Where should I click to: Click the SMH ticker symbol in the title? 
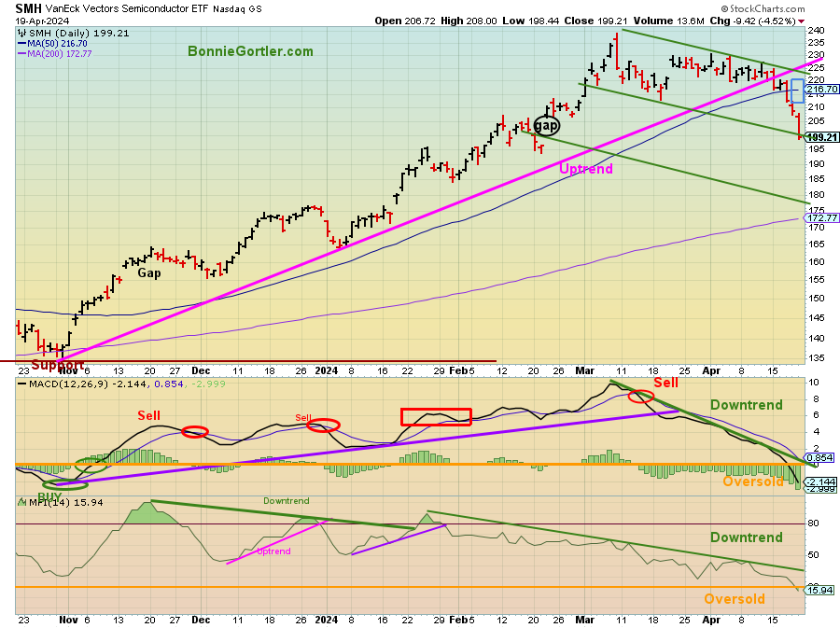28,8
